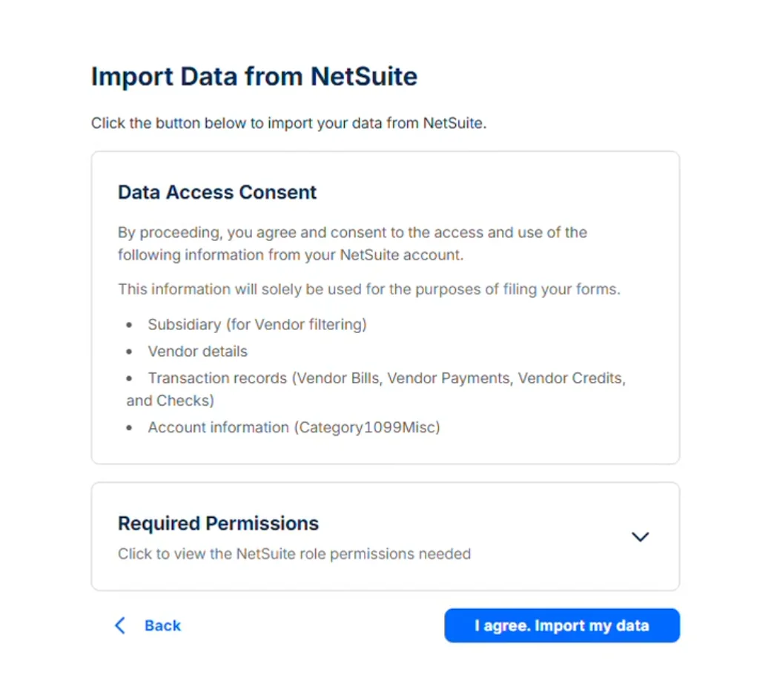Click the bullet point beside Transaction records

tap(130, 379)
